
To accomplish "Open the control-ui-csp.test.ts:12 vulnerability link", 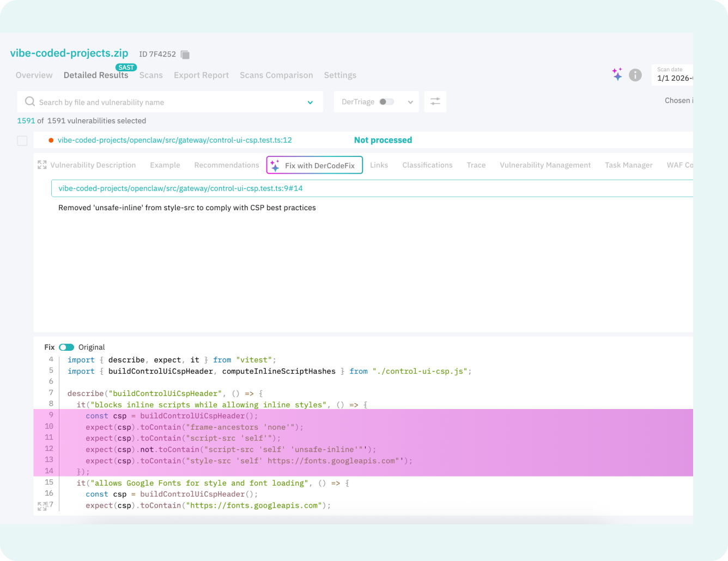I will pyautogui.click(x=175, y=140).
